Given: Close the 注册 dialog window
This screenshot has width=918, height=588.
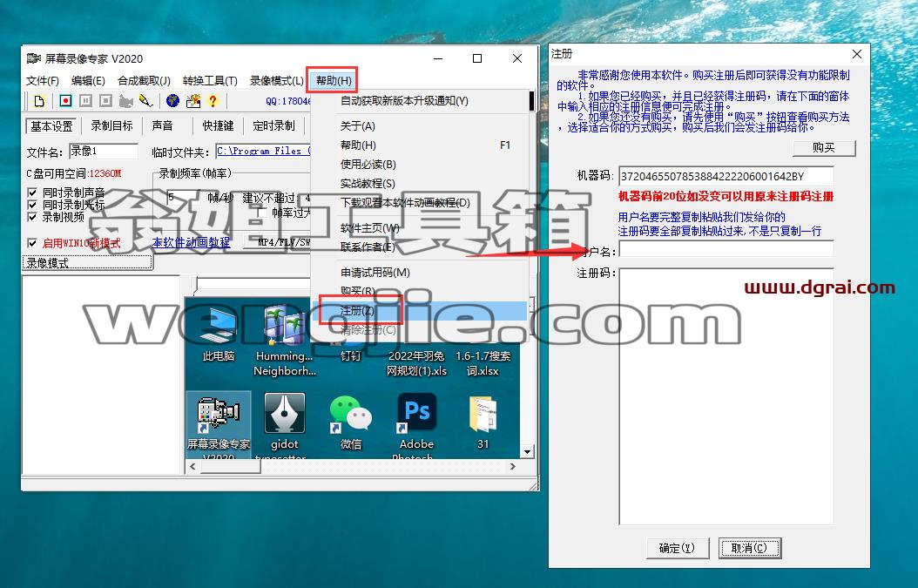Looking at the screenshot, I should 856,54.
